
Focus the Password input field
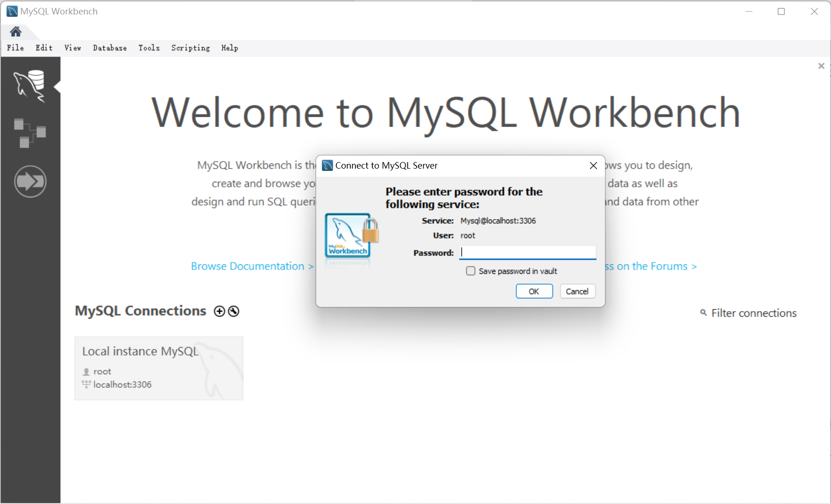tap(528, 253)
